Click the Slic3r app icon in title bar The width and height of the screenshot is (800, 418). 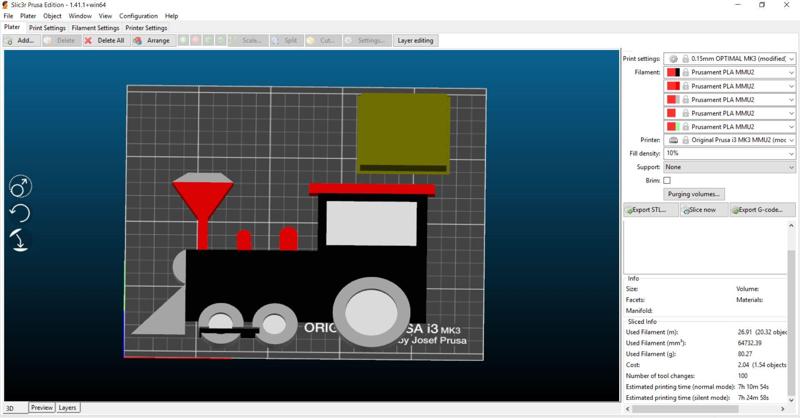pos(6,5)
